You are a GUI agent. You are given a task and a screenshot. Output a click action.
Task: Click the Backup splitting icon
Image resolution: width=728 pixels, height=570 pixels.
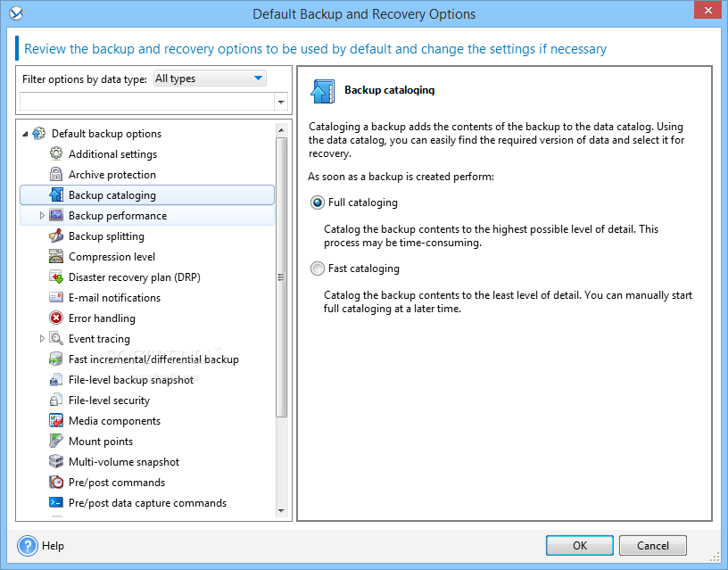pos(56,235)
